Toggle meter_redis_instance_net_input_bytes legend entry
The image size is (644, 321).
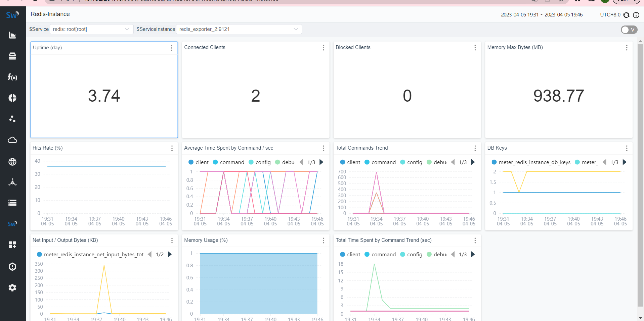click(90, 254)
